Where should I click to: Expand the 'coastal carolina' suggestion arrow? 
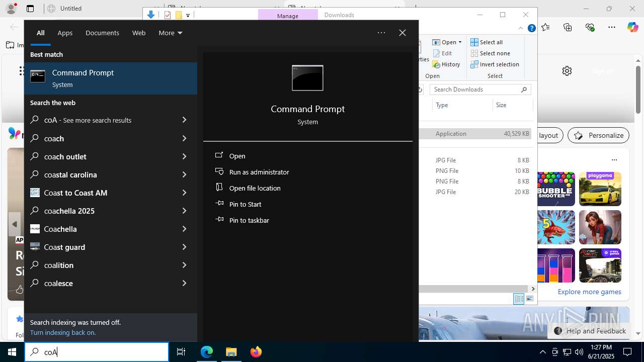point(184,174)
